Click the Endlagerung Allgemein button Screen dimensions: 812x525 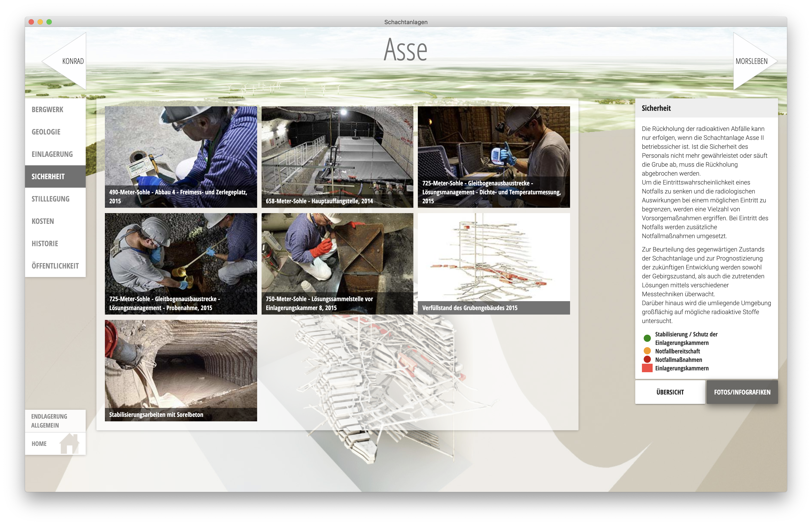(49, 421)
